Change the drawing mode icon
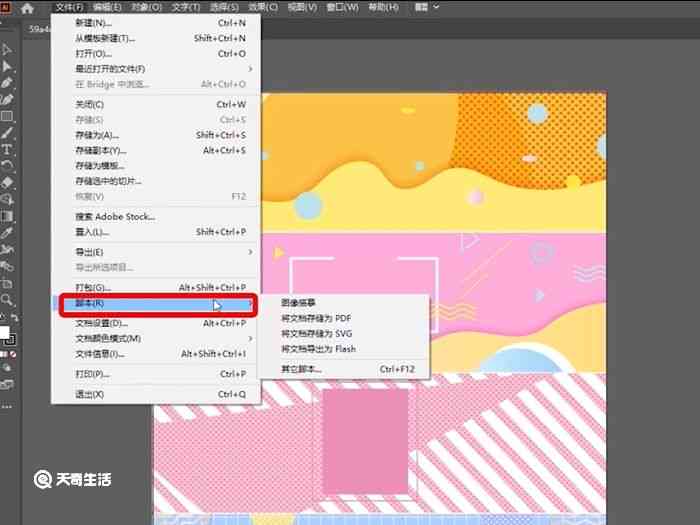This screenshot has width=700, height=525. click(x=7, y=368)
